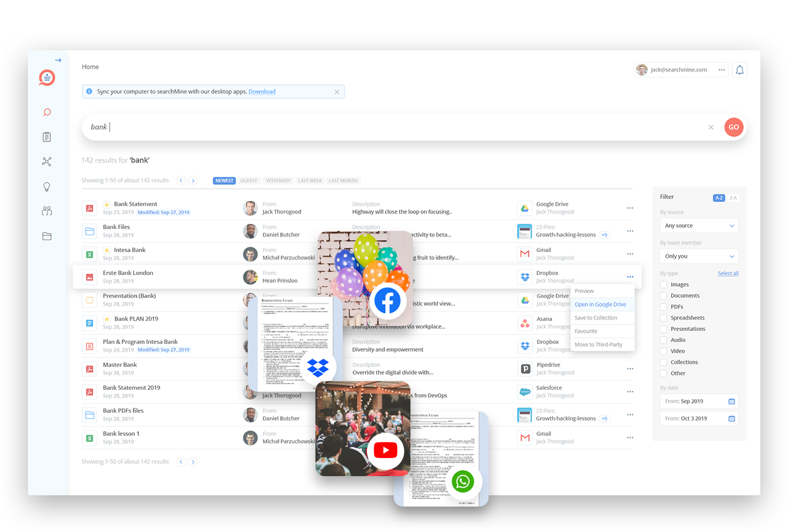Check the Images type filter

click(x=664, y=284)
